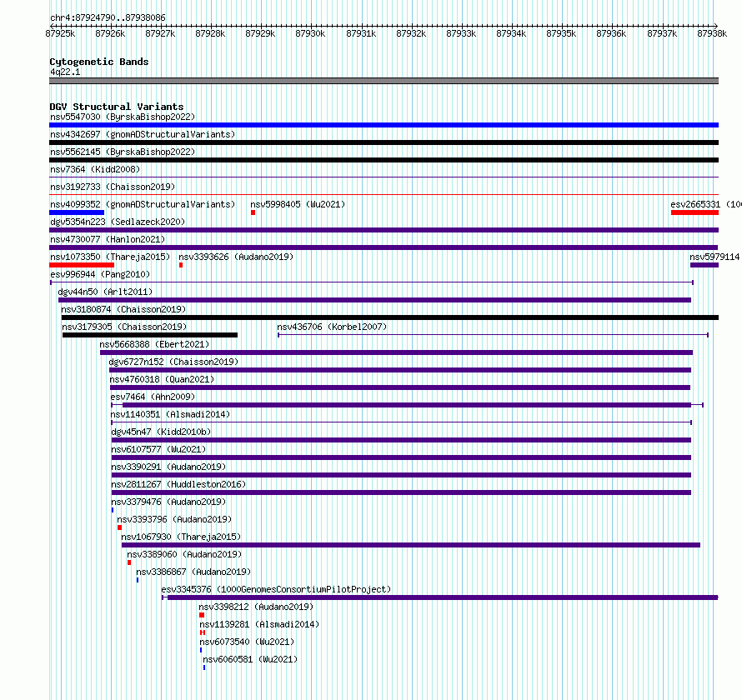
Task: Select nsv3389060 (Audano2019) label
Action: pos(184,554)
